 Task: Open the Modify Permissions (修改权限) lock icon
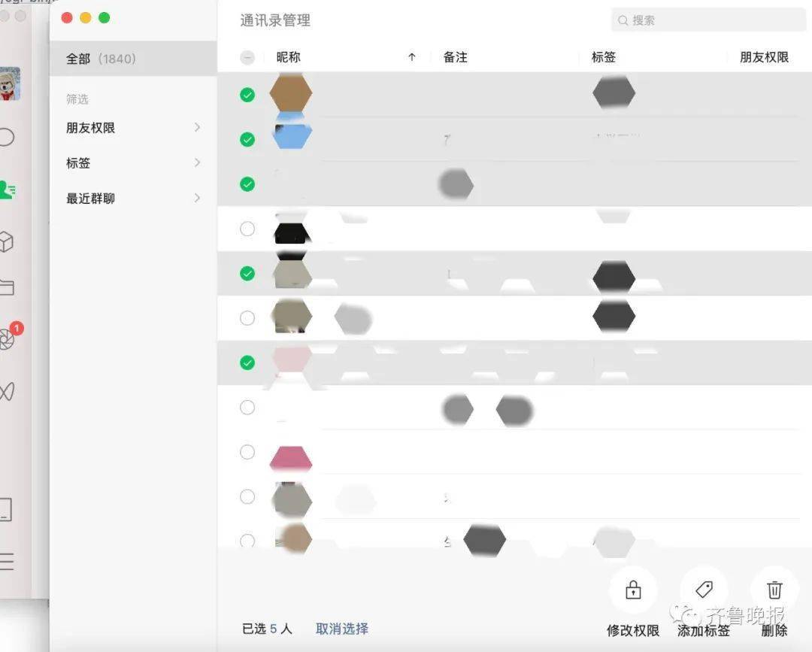pos(632,590)
